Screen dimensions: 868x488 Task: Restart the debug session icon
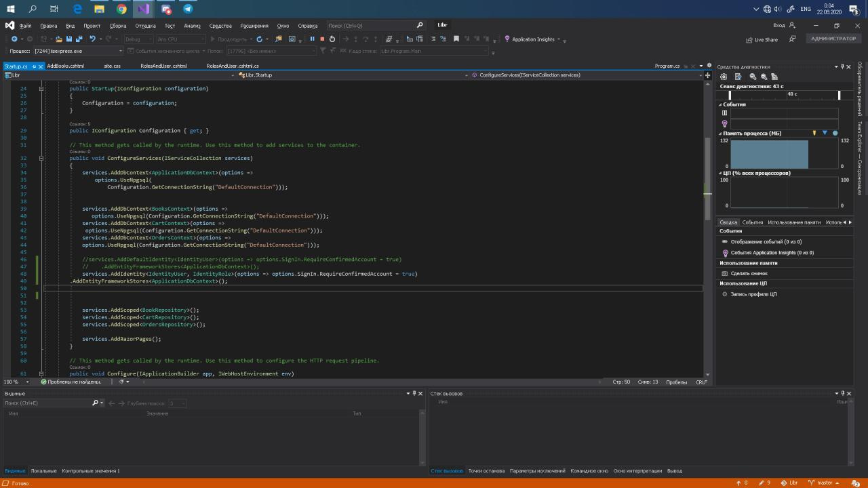[332, 39]
